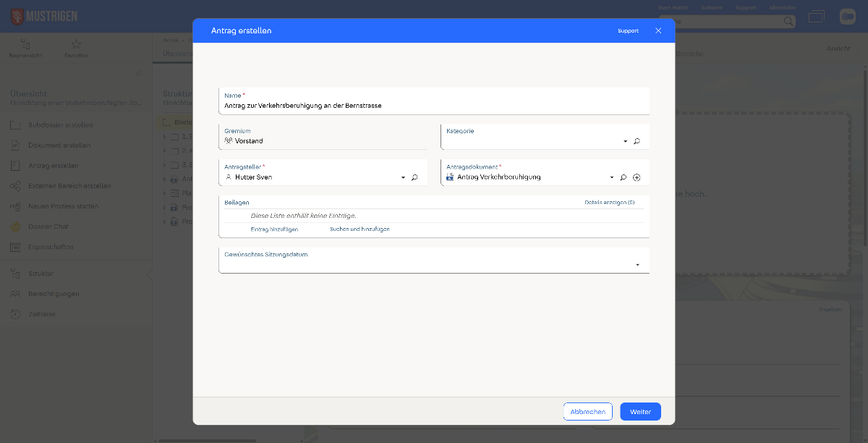The height and width of the screenshot is (443, 868).
Task: Open the Antragsdokument dropdown arrow
Action: pos(611,177)
